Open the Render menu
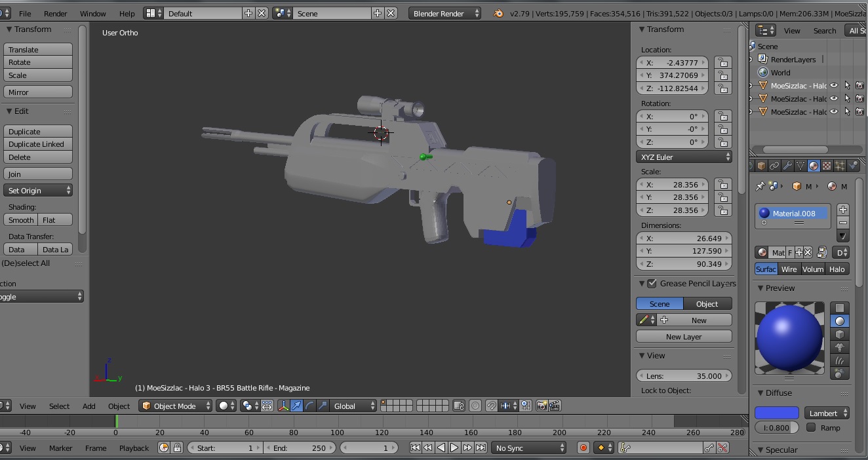 pyautogui.click(x=56, y=14)
